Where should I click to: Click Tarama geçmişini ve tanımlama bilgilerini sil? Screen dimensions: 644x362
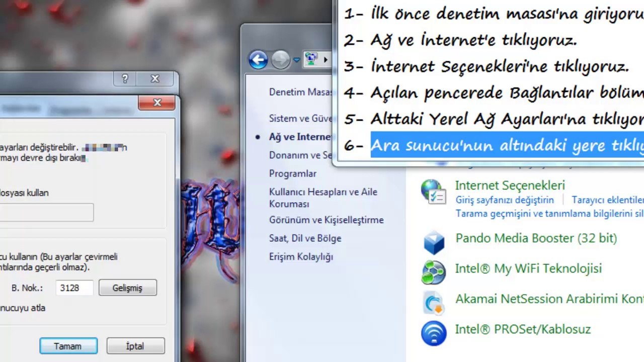point(549,214)
